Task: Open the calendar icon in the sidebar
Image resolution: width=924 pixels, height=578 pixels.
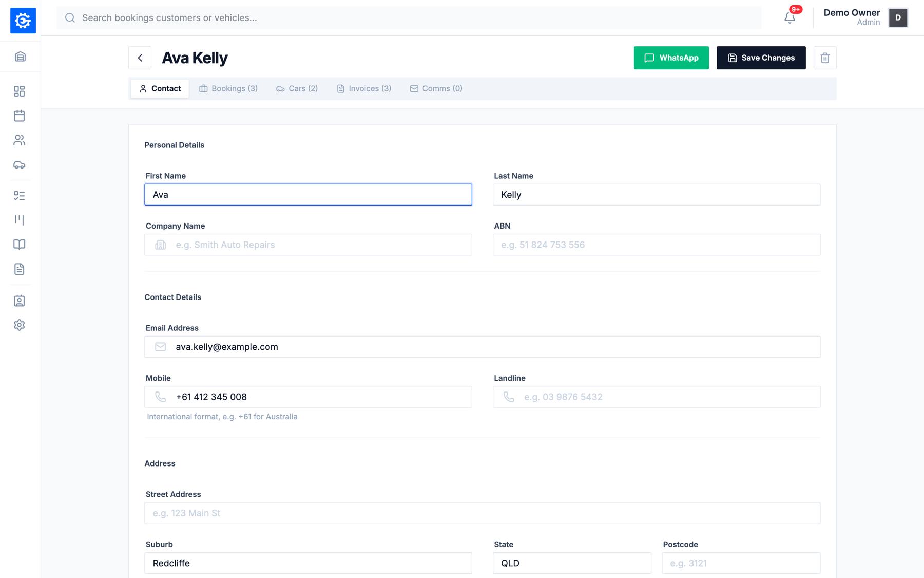Action: pyautogui.click(x=20, y=116)
